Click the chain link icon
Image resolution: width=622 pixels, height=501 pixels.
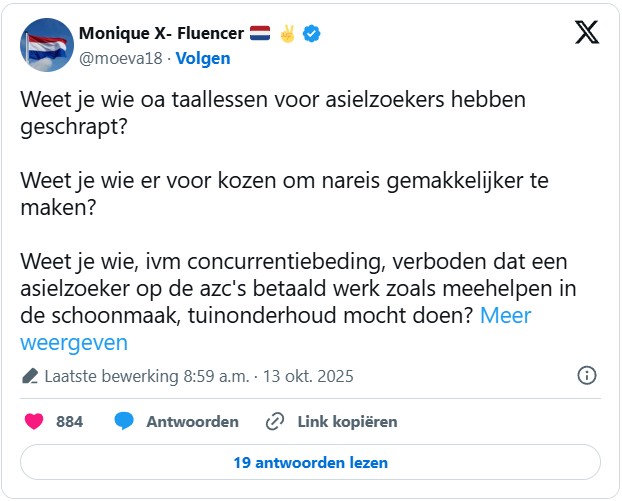[275, 422]
